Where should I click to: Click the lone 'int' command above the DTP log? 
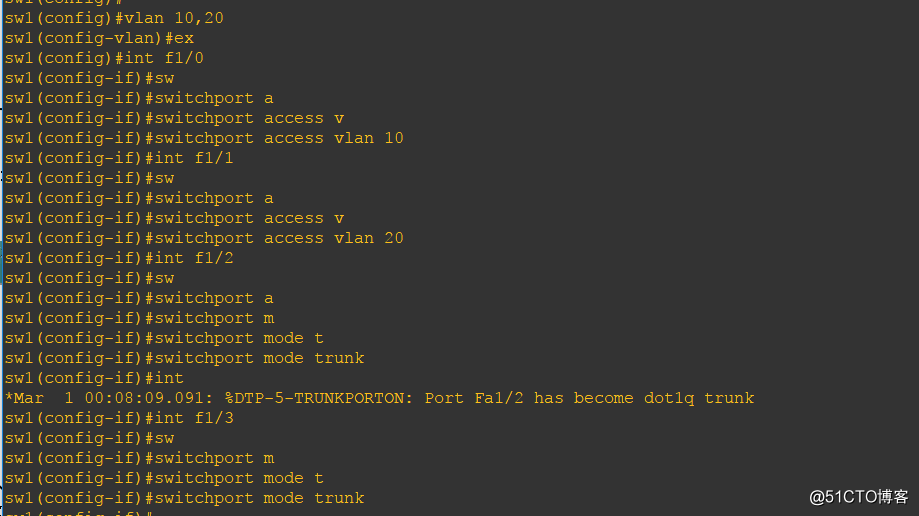point(94,378)
